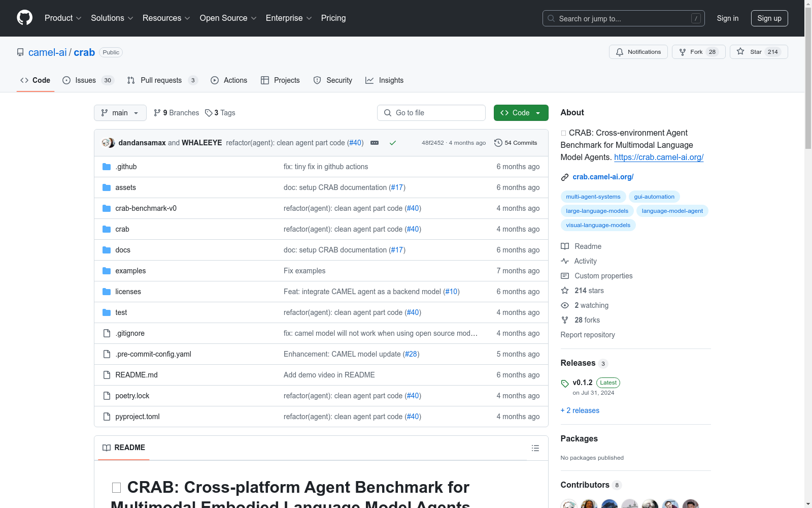
Task: Click the link icon beside crab.camel-ai.org
Action: point(565,177)
